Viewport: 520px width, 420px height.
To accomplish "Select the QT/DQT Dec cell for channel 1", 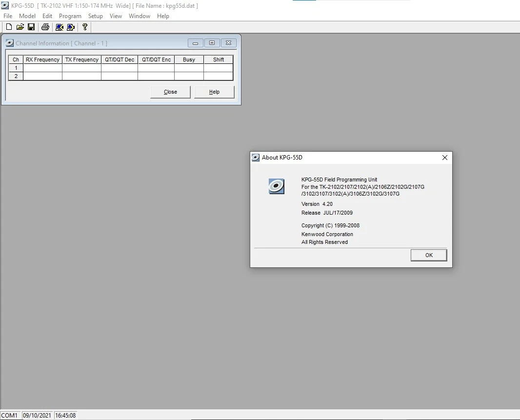I will click(x=120, y=68).
